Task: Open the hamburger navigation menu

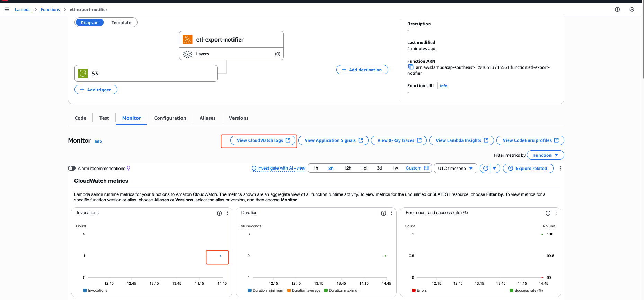Action: [7, 9]
